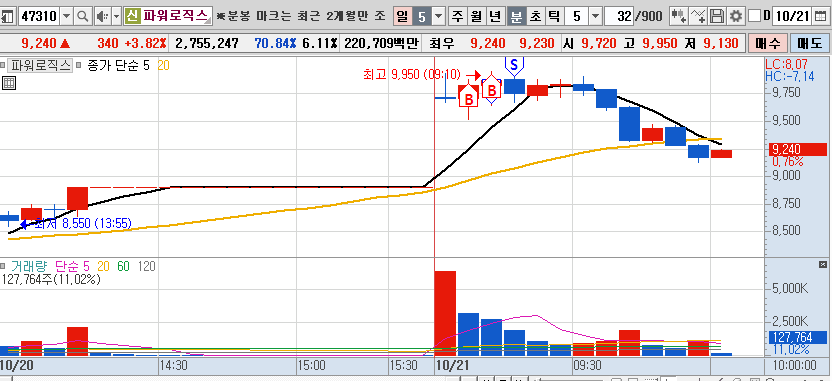Click the 최고 9,950 (09:10) high label

click(x=412, y=75)
